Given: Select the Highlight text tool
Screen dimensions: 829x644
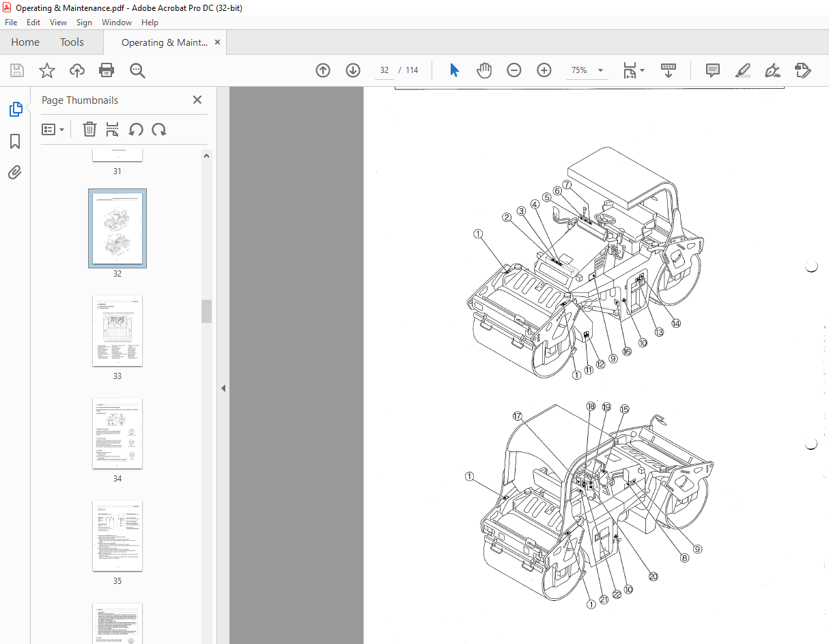Looking at the screenshot, I should point(743,70).
